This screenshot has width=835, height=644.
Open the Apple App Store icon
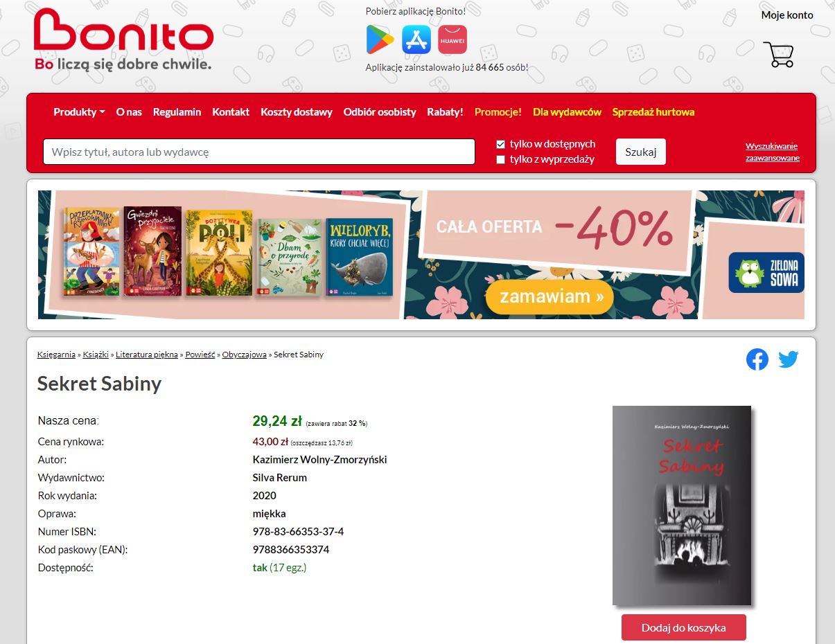click(x=416, y=40)
